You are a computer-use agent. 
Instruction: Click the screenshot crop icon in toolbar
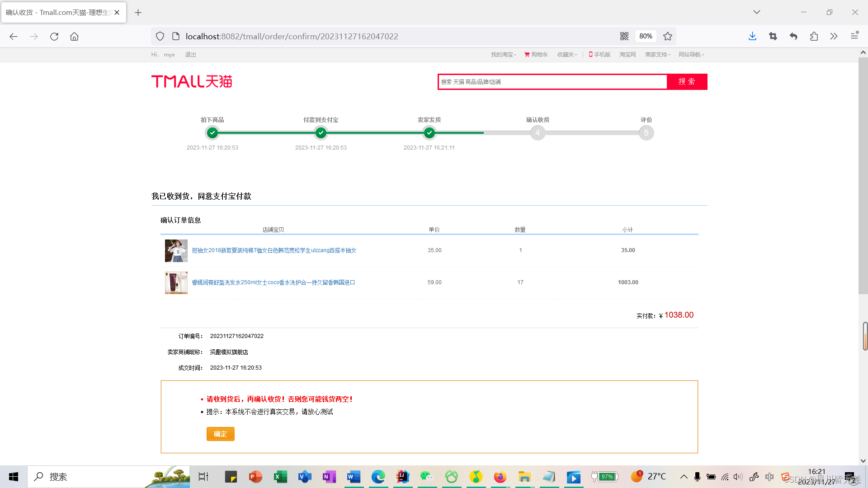point(773,36)
